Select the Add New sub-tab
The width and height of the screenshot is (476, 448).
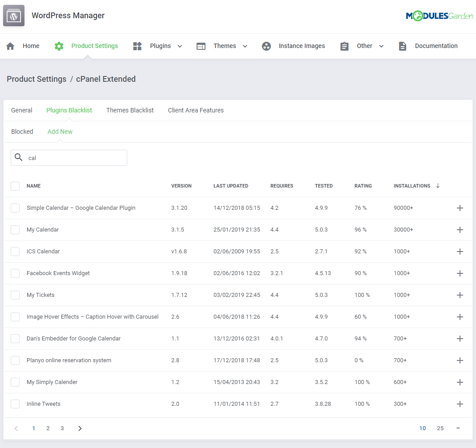(x=60, y=132)
